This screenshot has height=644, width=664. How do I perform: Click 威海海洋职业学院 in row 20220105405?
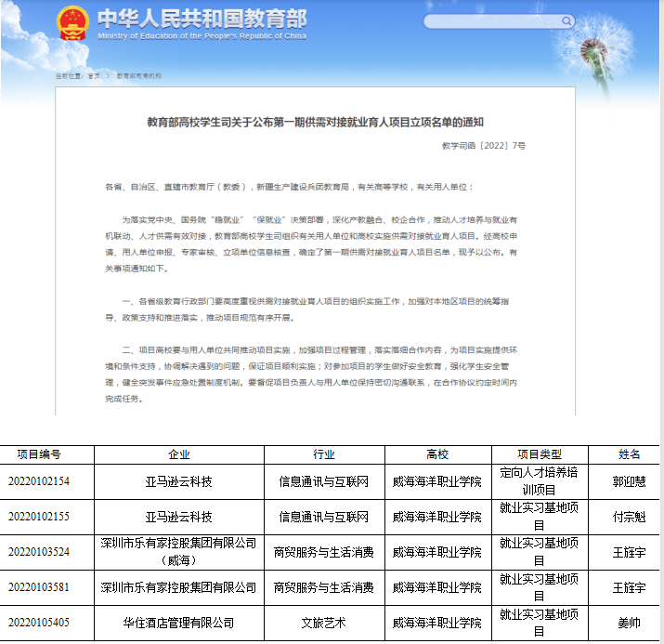(437, 623)
